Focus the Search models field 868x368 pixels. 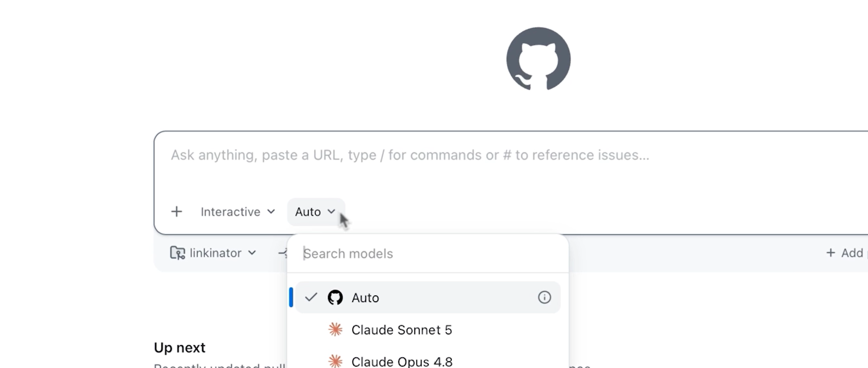click(428, 254)
